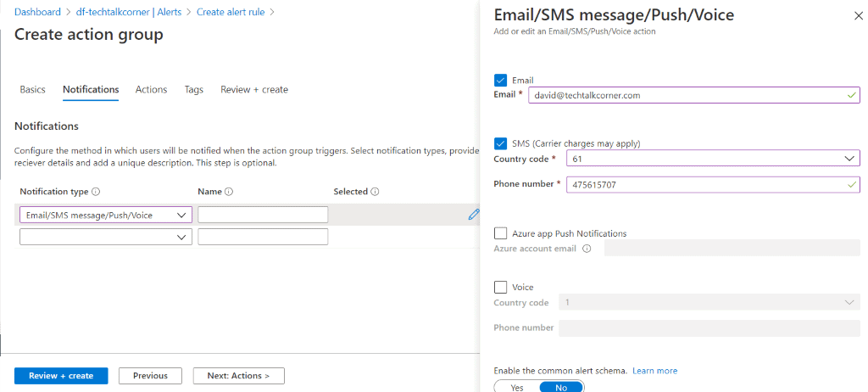868x392 pixels.
Task: Tick the Voice checkbox
Action: click(x=500, y=287)
